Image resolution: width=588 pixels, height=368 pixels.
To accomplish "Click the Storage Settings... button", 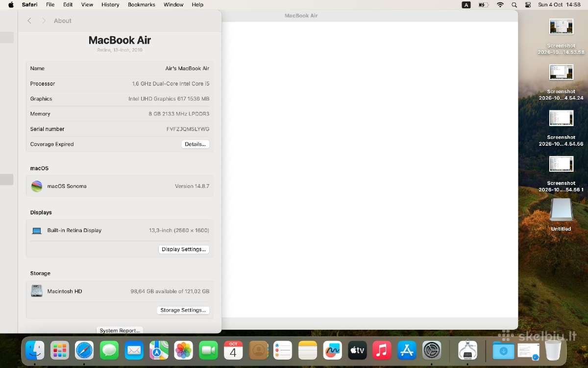I will 183,310.
